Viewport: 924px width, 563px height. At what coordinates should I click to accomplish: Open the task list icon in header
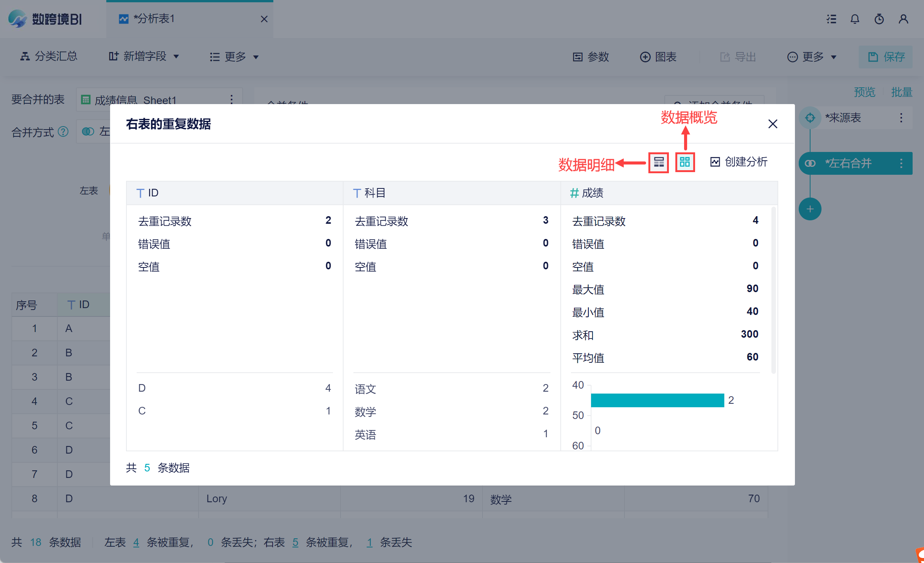click(x=831, y=19)
